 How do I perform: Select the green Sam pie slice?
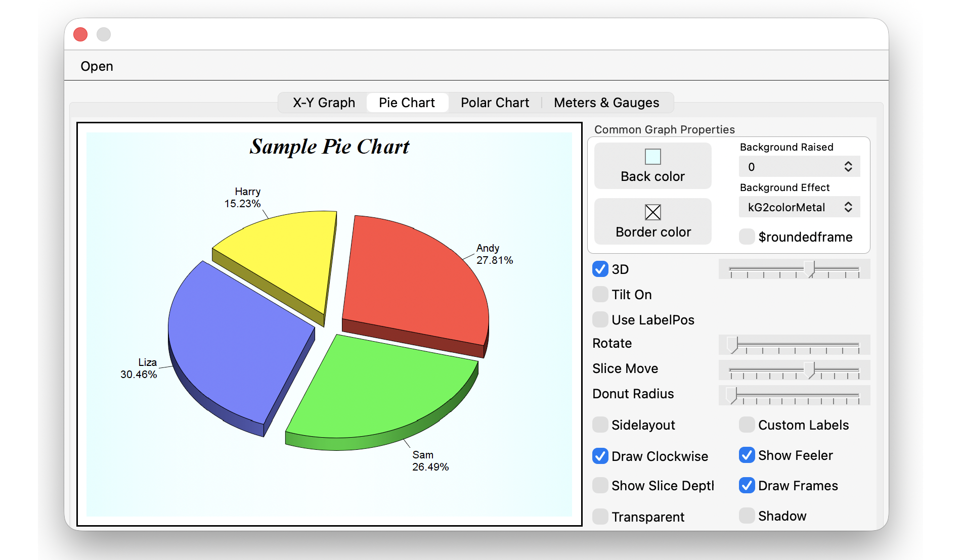(379, 389)
